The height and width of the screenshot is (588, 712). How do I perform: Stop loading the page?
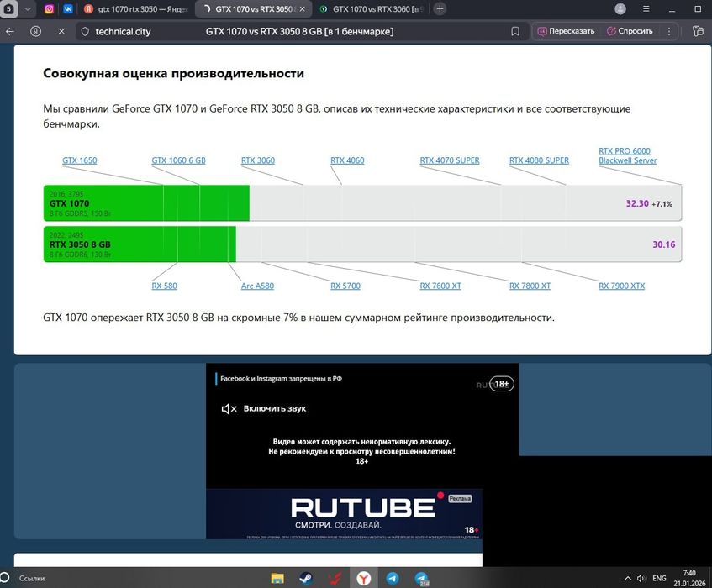point(61,31)
